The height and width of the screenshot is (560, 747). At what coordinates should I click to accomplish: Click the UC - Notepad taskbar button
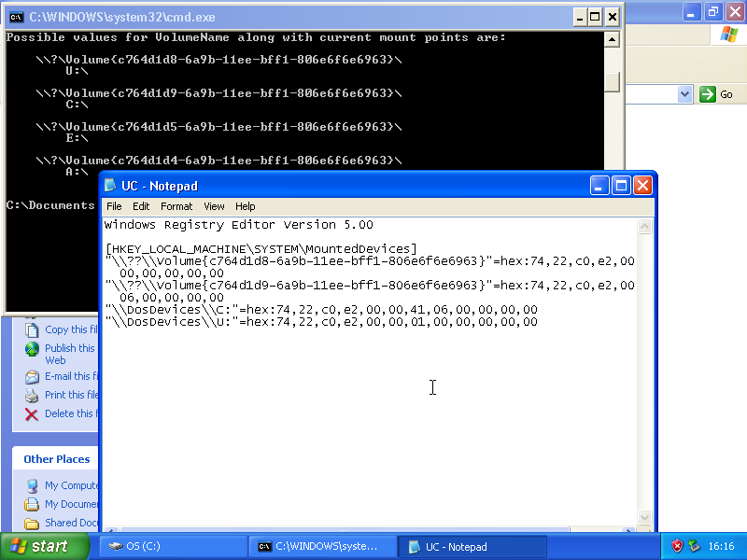pos(472,546)
